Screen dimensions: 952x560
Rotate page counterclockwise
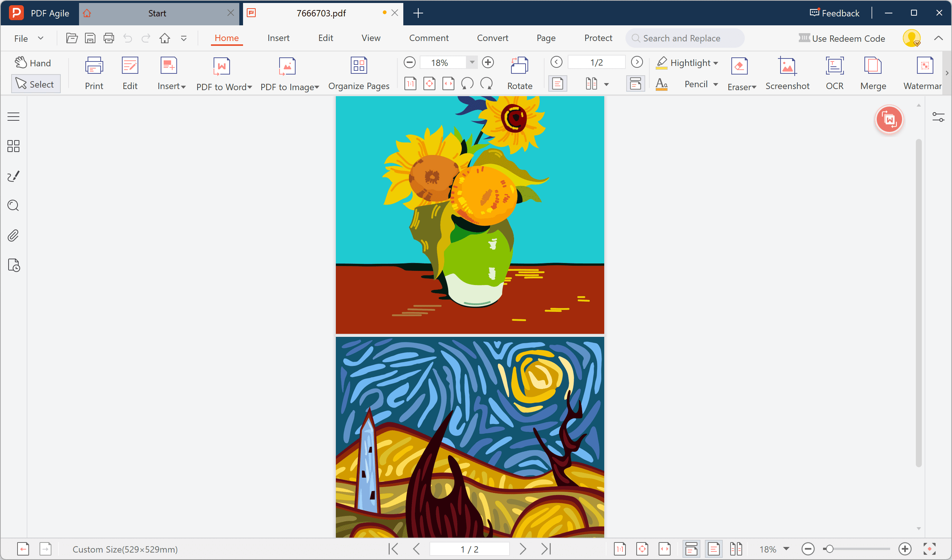point(467,83)
